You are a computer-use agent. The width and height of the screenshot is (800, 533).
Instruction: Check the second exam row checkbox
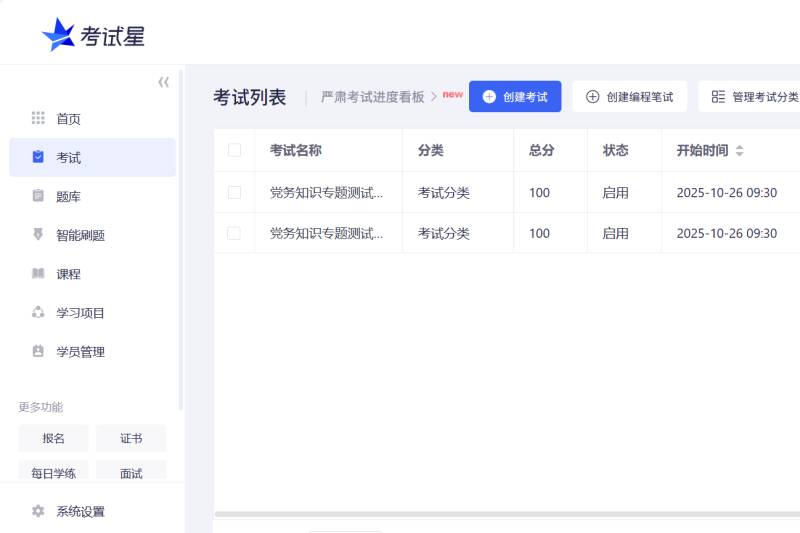234,233
